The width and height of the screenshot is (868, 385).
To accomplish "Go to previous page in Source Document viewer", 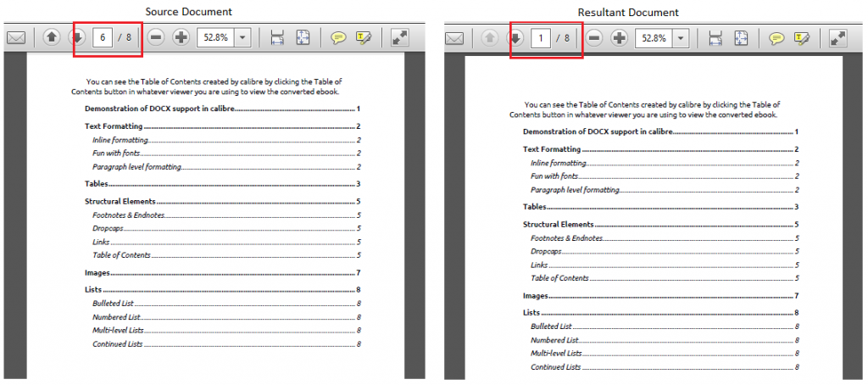I will [52, 38].
